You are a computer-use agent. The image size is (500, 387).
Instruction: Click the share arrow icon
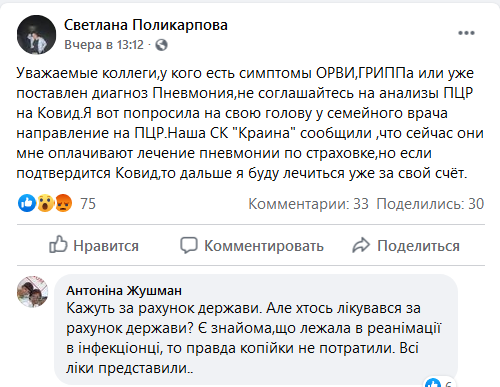click(x=361, y=245)
